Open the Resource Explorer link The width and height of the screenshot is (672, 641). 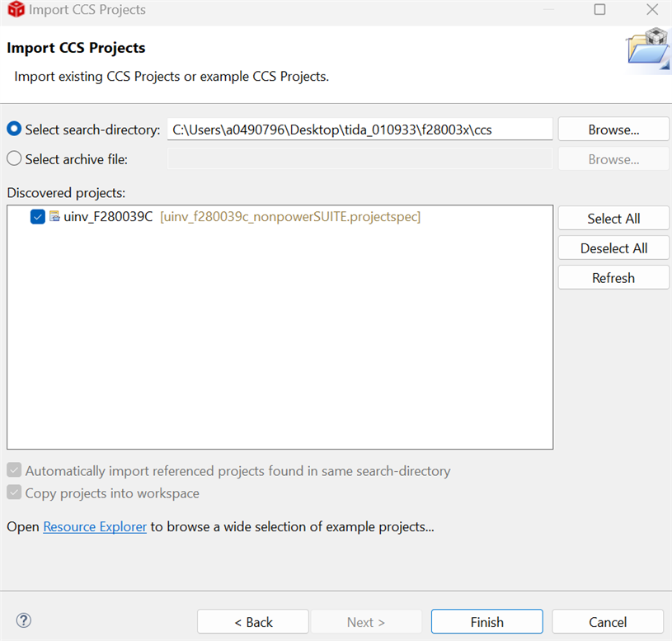[95, 526]
